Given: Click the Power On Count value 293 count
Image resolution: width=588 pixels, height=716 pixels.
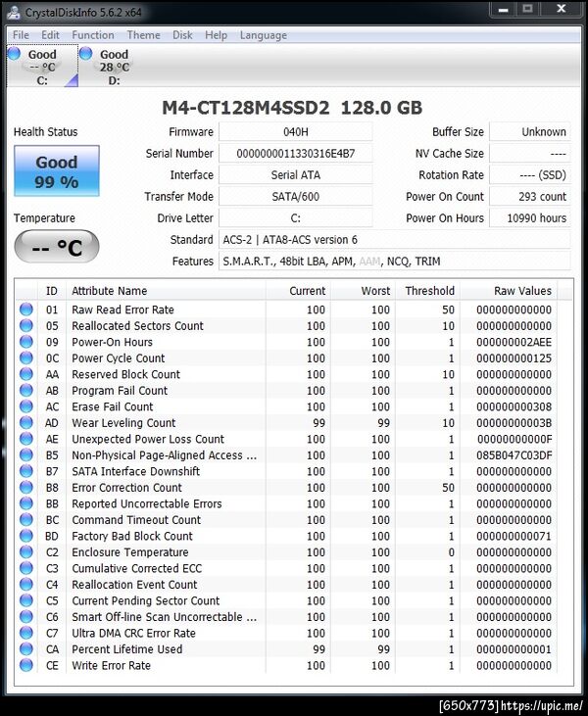Looking at the screenshot, I should (x=530, y=196).
